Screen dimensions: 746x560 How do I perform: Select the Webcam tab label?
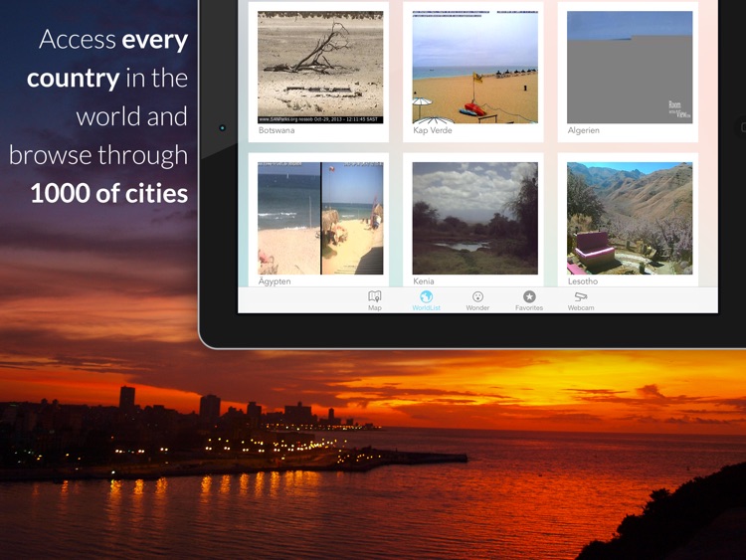point(581,307)
